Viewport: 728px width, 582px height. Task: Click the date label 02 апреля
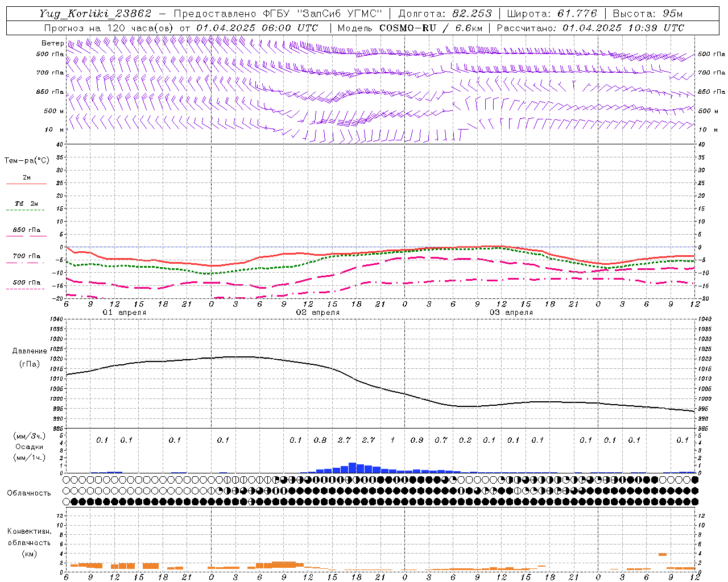click(x=317, y=313)
